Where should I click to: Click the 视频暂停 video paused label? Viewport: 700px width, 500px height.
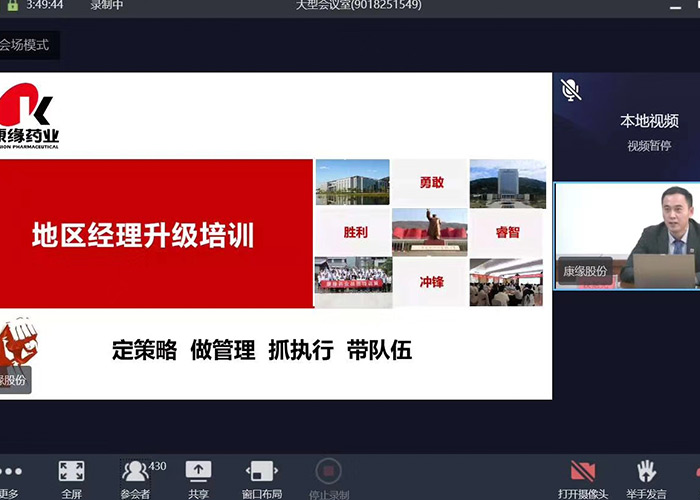(x=649, y=145)
